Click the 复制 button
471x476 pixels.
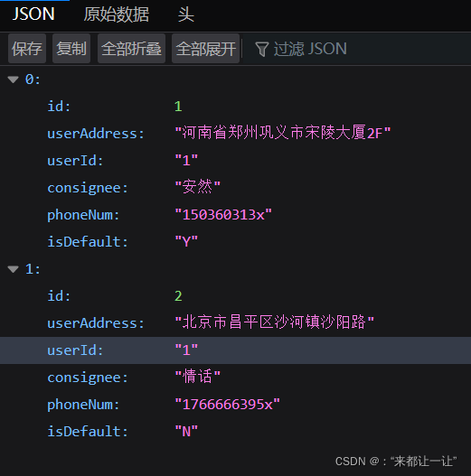coord(71,49)
